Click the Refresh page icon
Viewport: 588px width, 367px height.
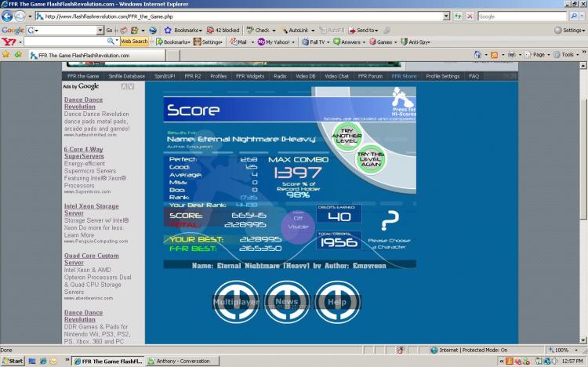[x=458, y=16]
